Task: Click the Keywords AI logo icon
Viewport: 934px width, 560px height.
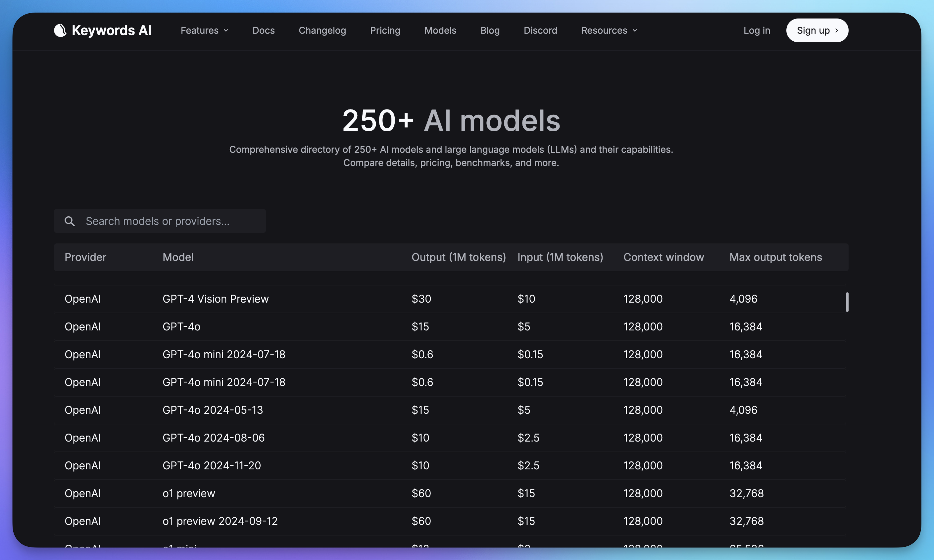Action: [x=60, y=30]
